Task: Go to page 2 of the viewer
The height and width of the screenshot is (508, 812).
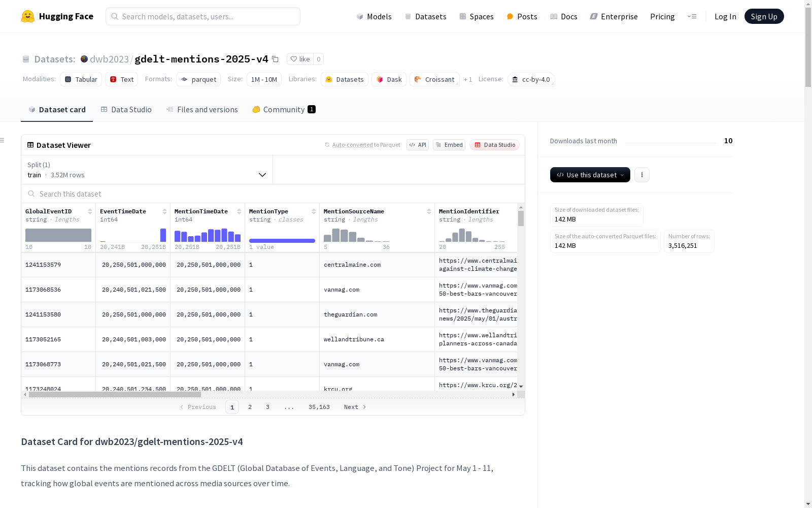Action: 250,407
